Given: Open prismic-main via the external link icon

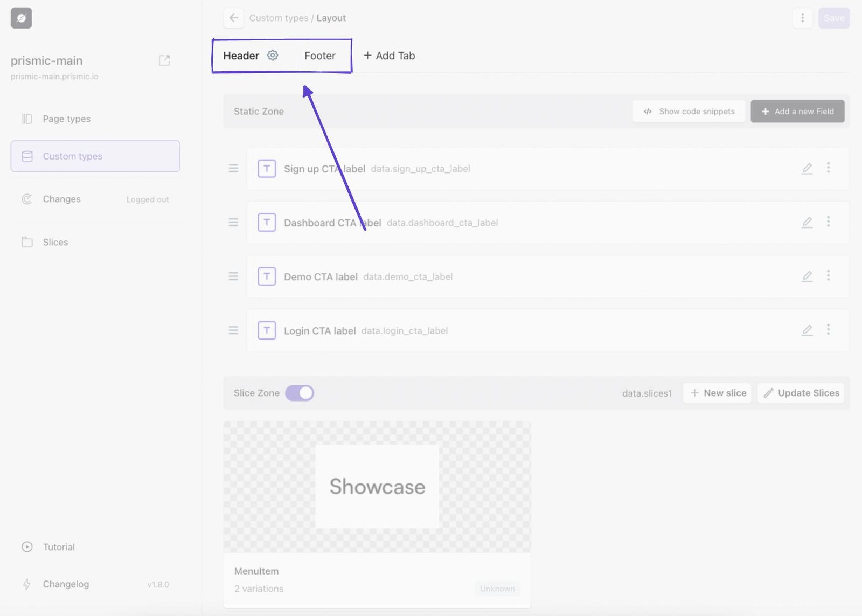Looking at the screenshot, I should click(x=164, y=60).
